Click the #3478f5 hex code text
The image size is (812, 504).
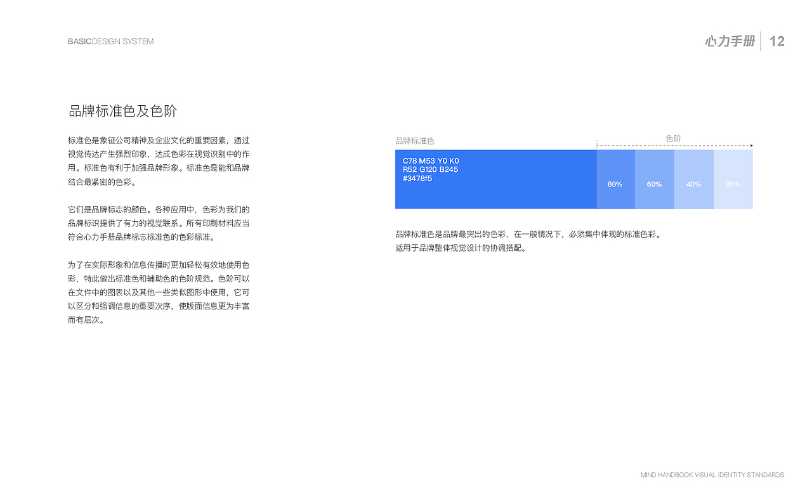pyautogui.click(x=417, y=179)
